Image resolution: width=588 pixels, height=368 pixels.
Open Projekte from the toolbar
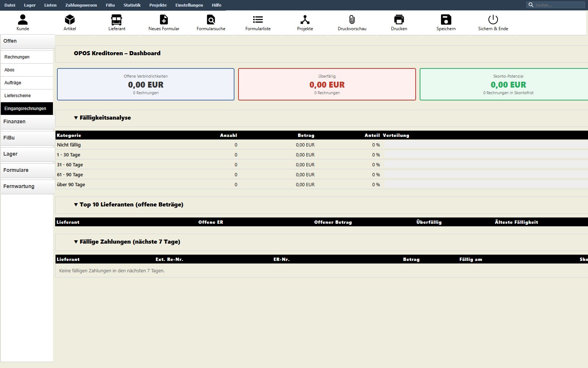point(305,20)
